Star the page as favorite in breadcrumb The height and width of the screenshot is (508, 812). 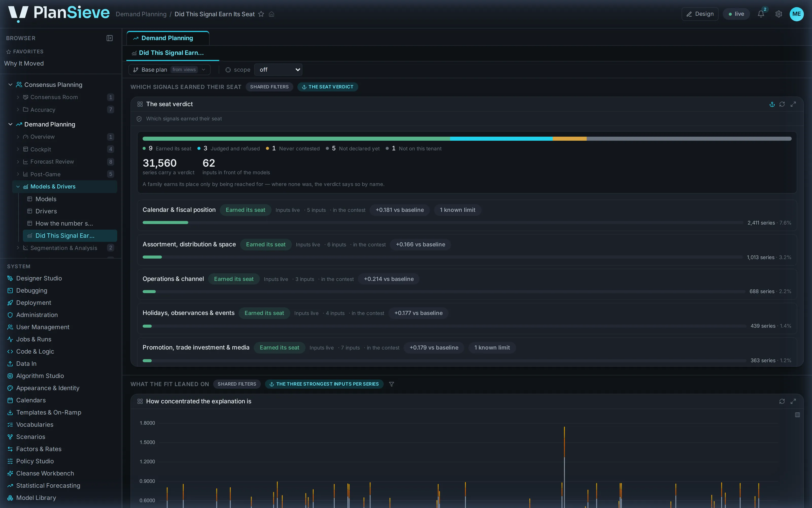click(261, 14)
